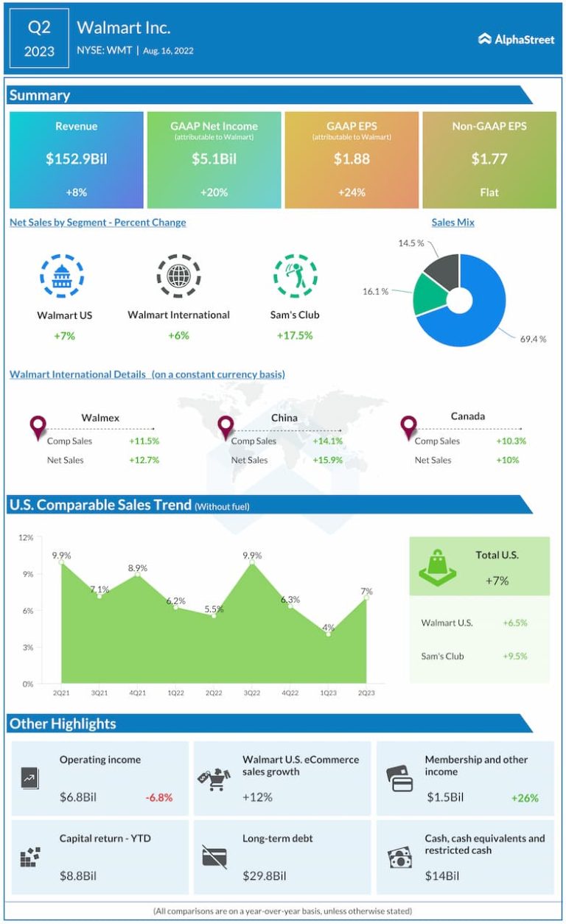
Task: Click the 3Q22 9.9% data point
Action: pyautogui.click(x=254, y=562)
